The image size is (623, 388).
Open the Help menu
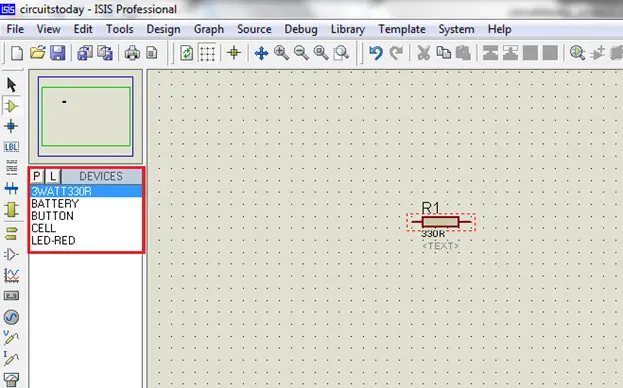(x=499, y=29)
